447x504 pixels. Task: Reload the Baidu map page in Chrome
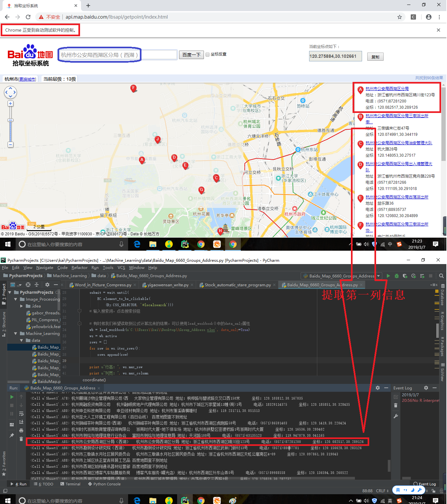click(28, 17)
